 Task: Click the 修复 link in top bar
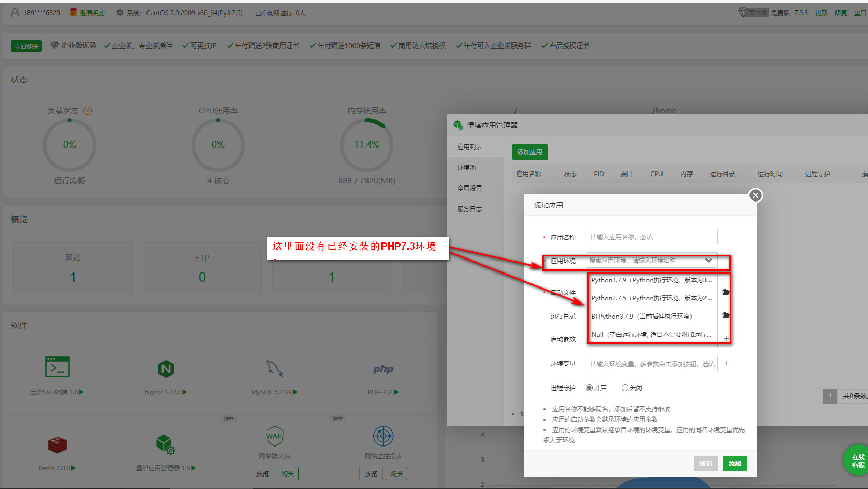(841, 12)
